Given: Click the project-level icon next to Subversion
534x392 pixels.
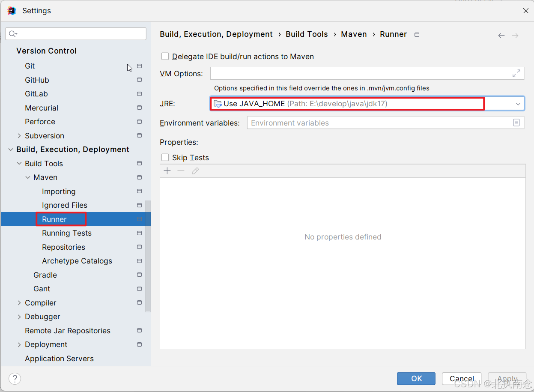Looking at the screenshot, I should tap(139, 136).
